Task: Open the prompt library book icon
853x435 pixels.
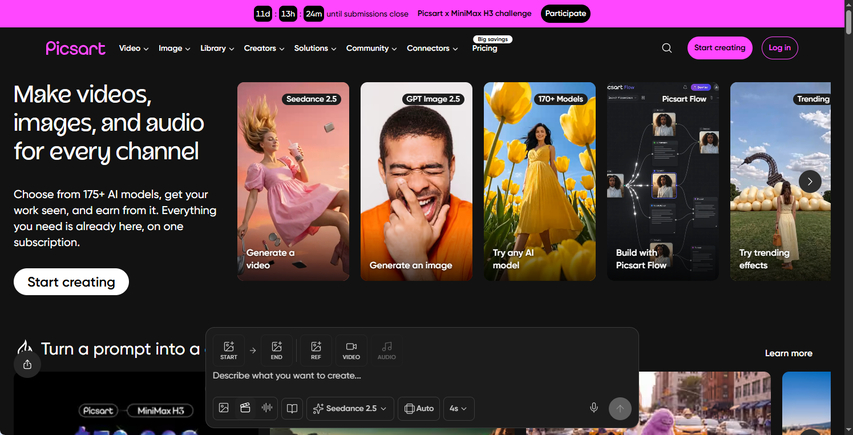Action: tap(292, 408)
